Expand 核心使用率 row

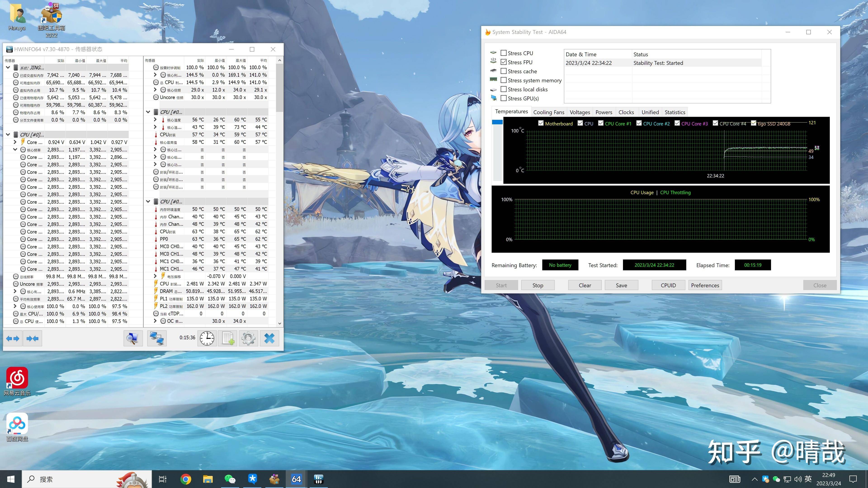tap(15, 306)
